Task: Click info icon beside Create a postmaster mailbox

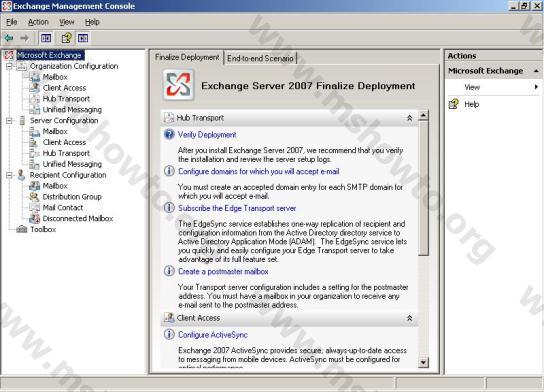Action: pyautogui.click(x=169, y=271)
